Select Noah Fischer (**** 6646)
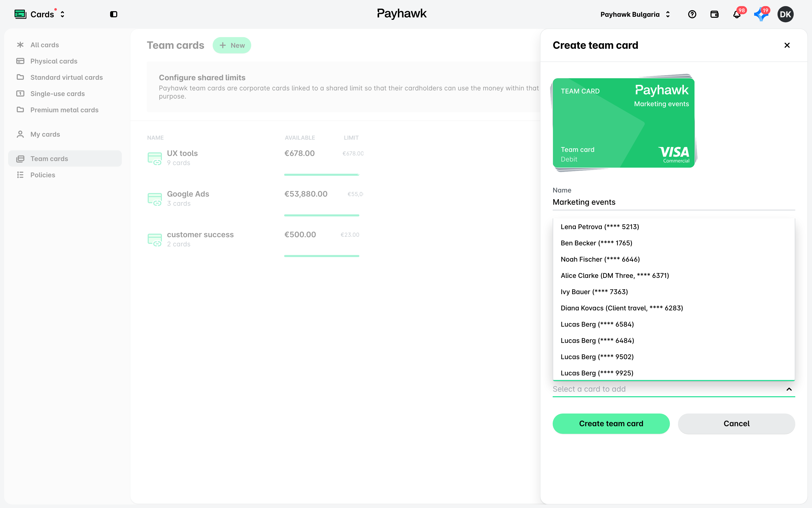812x508 pixels. 674,259
